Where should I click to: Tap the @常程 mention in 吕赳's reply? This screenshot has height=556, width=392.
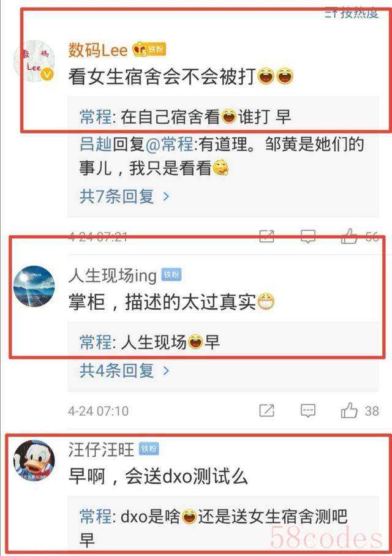(x=170, y=145)
